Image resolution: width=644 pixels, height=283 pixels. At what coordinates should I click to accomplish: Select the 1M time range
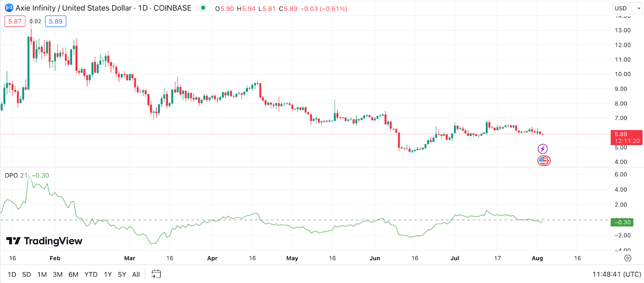(x=42, y=275)
